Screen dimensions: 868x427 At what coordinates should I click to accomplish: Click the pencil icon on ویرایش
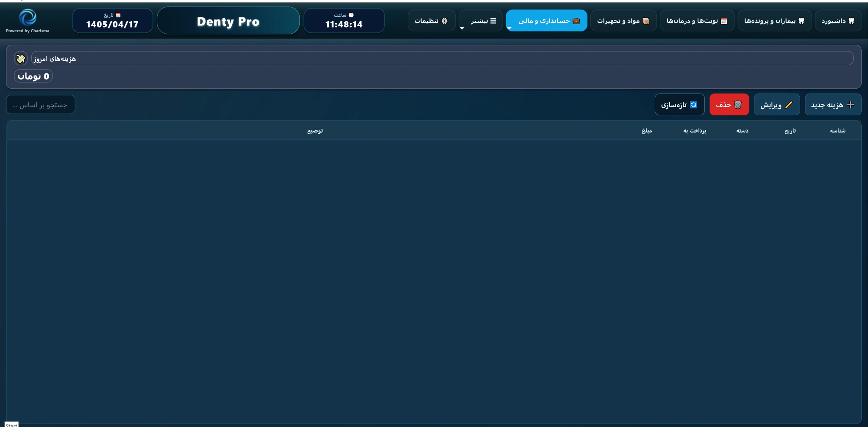789,105
